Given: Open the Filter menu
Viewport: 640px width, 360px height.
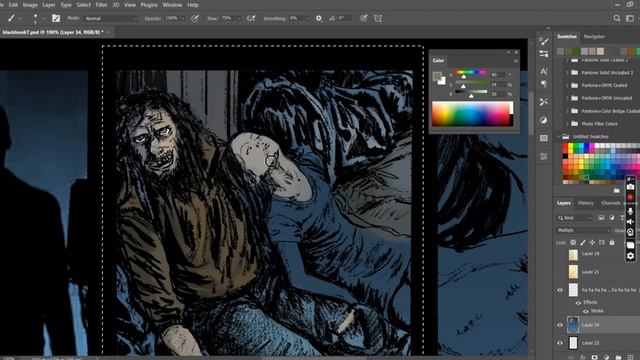Looking at the screenshot, I should 101,5.
